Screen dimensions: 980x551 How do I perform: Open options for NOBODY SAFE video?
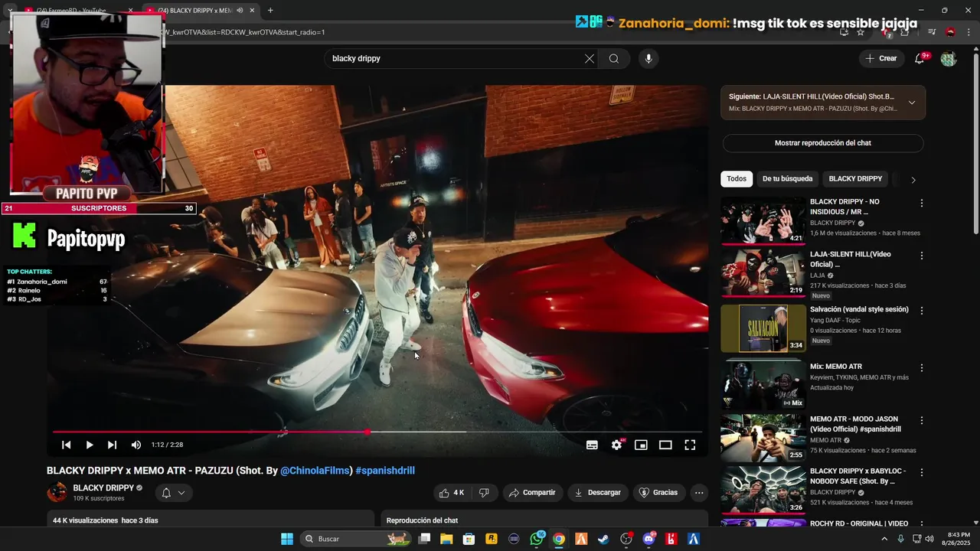point(922,473)
